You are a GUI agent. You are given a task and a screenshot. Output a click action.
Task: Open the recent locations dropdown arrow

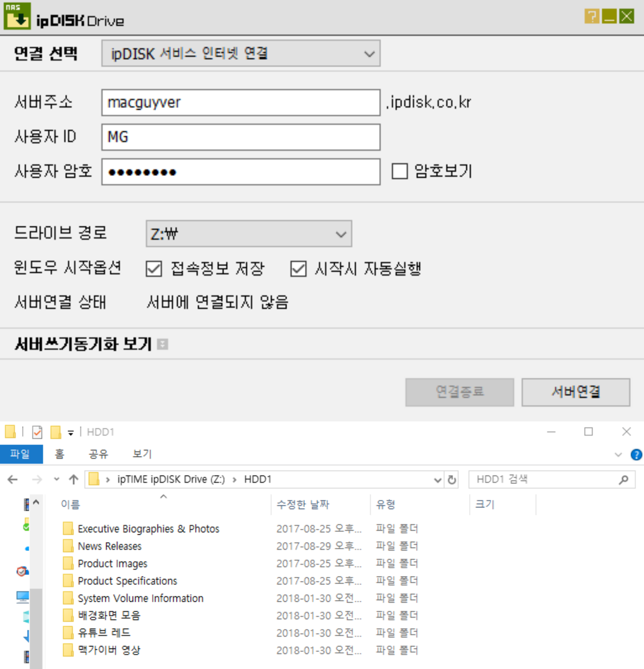pos(56,480)
